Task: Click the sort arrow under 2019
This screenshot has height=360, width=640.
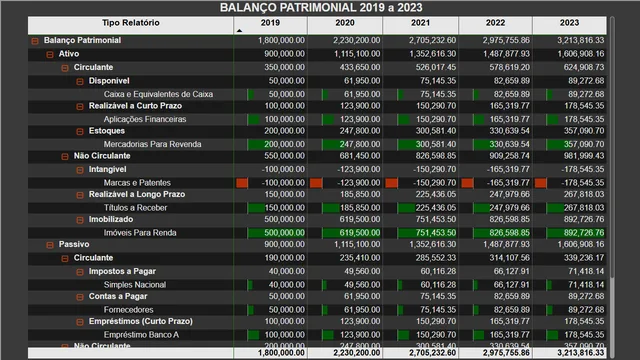Action: (x=240, y=31)
